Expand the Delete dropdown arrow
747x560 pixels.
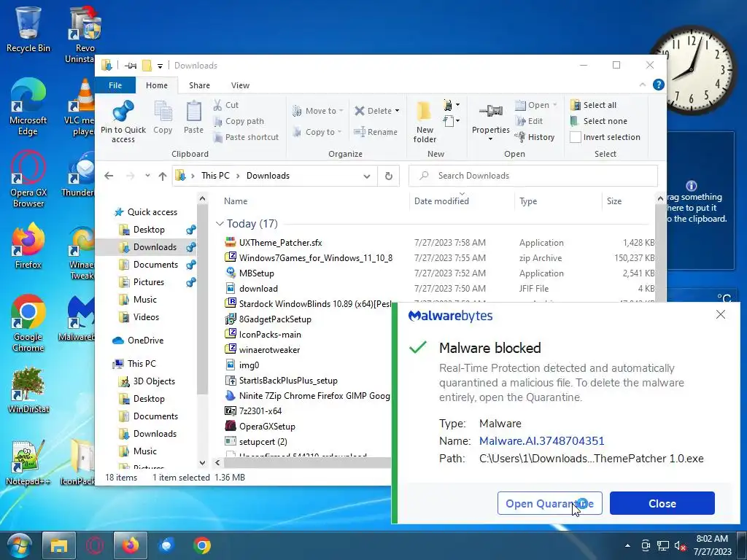(x=398, y=111)
